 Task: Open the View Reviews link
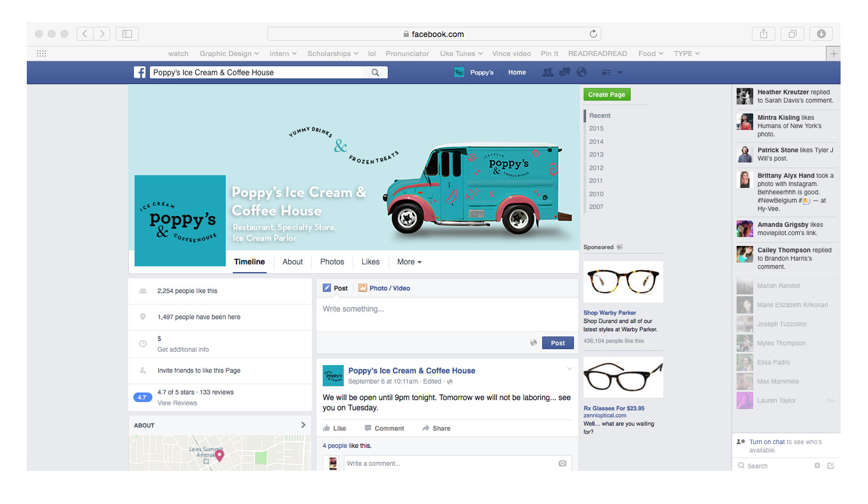[177, 403]
